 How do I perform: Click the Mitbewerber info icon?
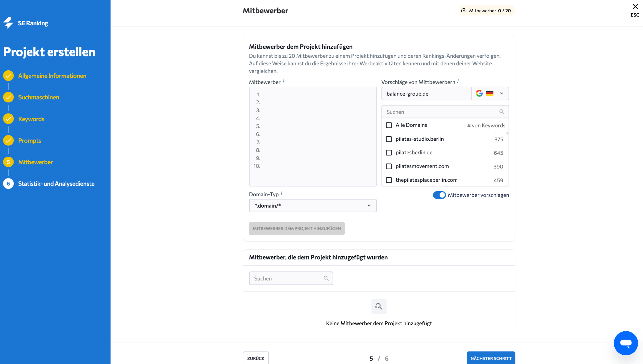[x=283, y=81]
